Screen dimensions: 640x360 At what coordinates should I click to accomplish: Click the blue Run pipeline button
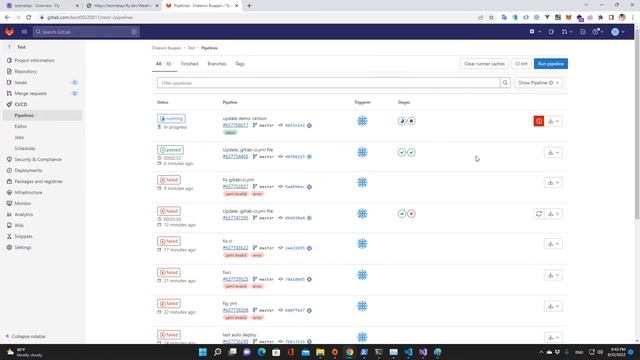[551, 64]
